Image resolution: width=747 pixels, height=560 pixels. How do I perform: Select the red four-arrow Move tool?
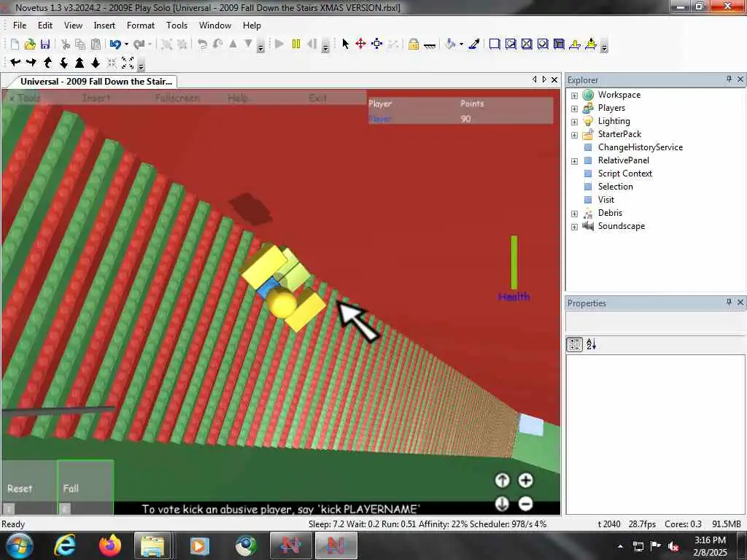(360, 44)
